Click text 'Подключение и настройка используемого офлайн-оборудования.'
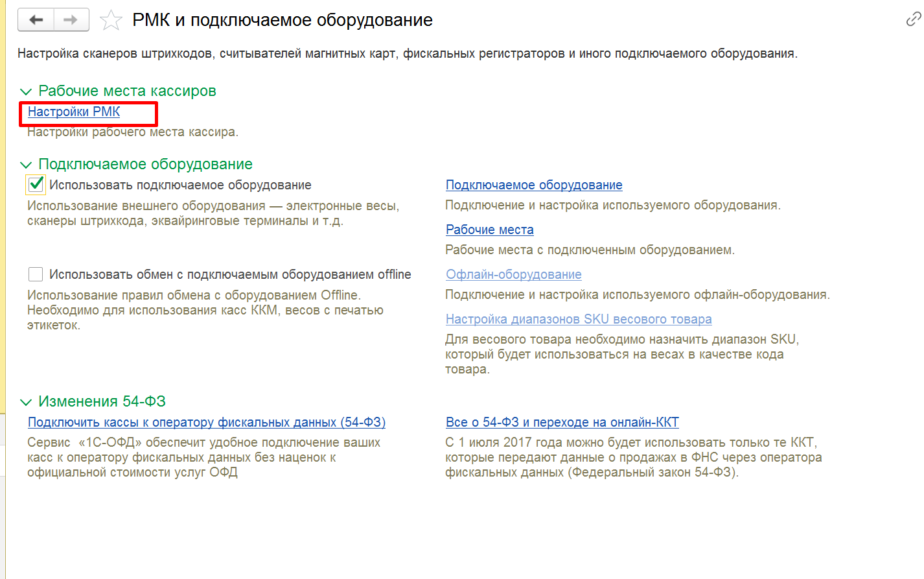924x579 pixels. pos(638,294)
